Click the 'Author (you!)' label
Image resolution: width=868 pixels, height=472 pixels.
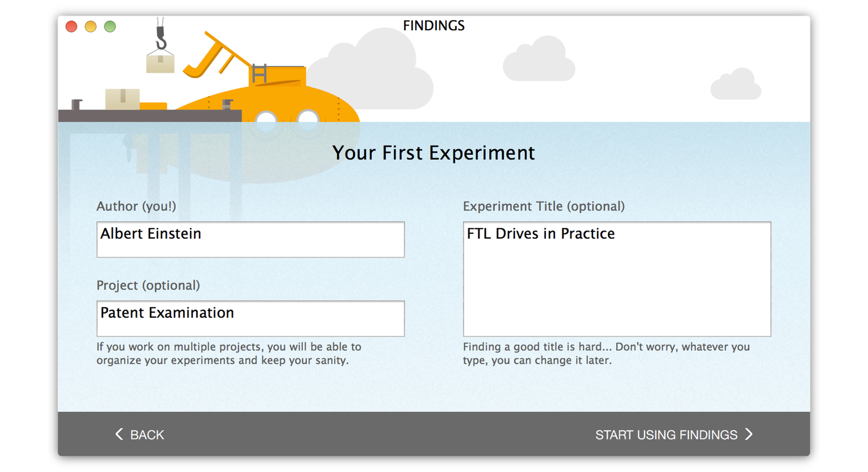136,206
